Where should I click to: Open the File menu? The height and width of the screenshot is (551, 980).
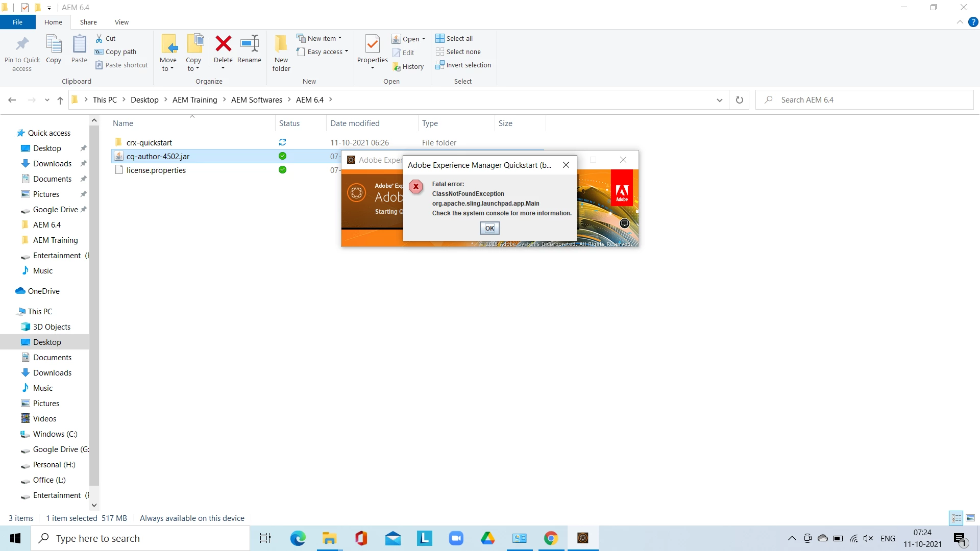point(17,22)
